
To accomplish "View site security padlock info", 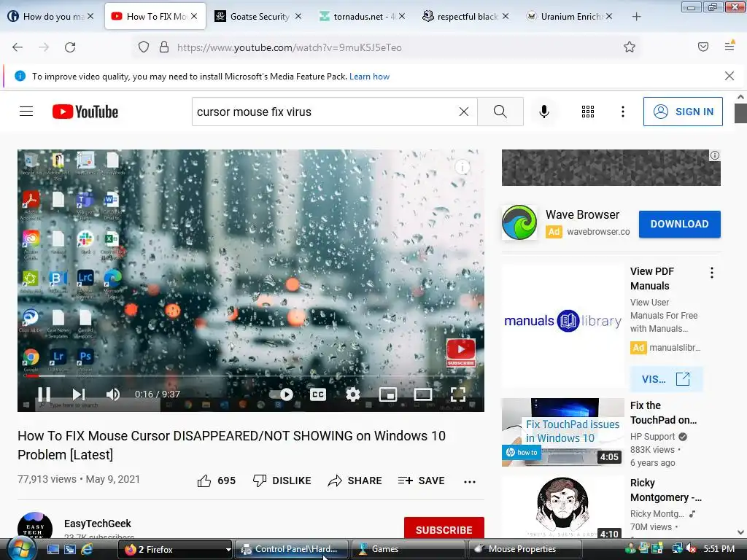I will click(x=164, y=47).
